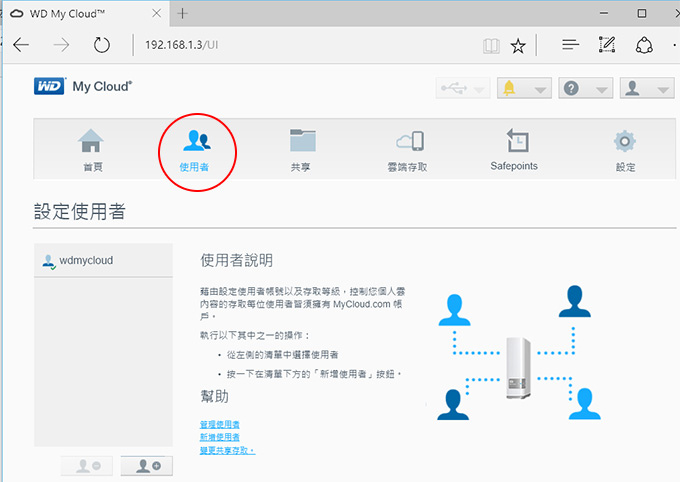The height and width of the screenshot is (482, 680).
Task: Click the WD logo
Action: [49, 86]
